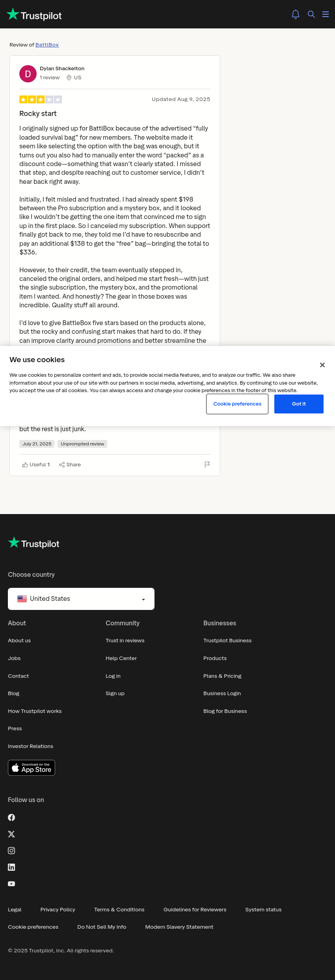Close the cookie banner with the X
Screen dimensions: 335x980
click(x=322, y=365)
